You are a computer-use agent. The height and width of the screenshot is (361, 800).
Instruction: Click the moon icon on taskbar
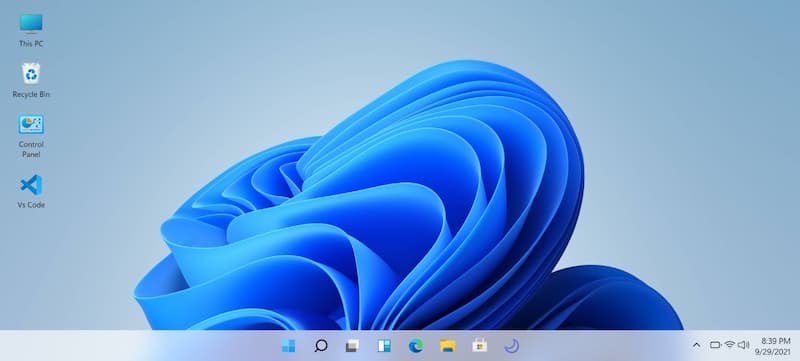coord(511,346)
